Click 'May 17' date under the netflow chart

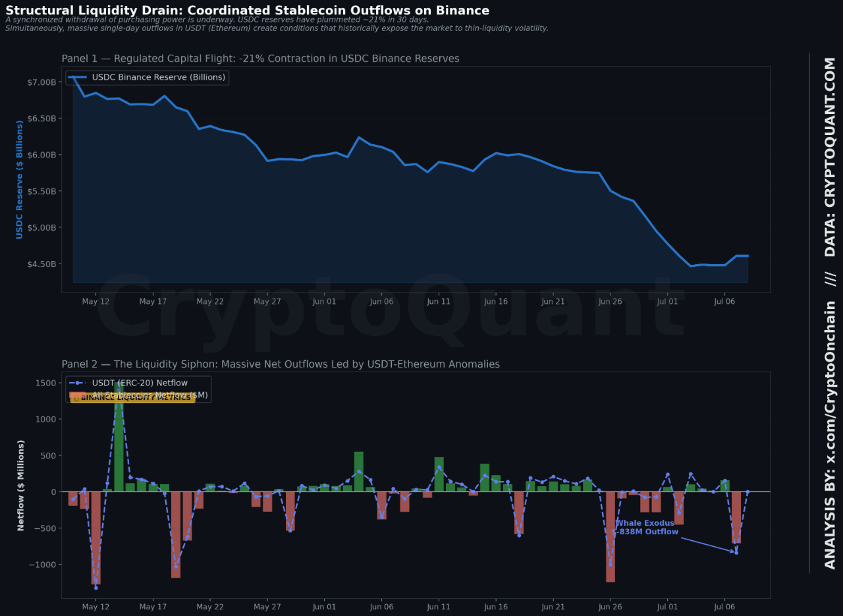tap(152, 608)
